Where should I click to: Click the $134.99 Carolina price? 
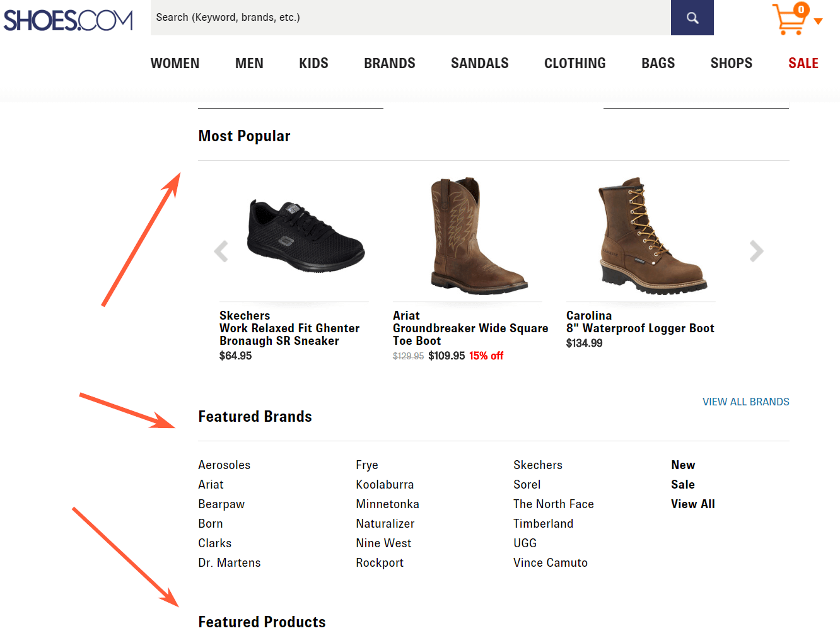tap(585, 343)
